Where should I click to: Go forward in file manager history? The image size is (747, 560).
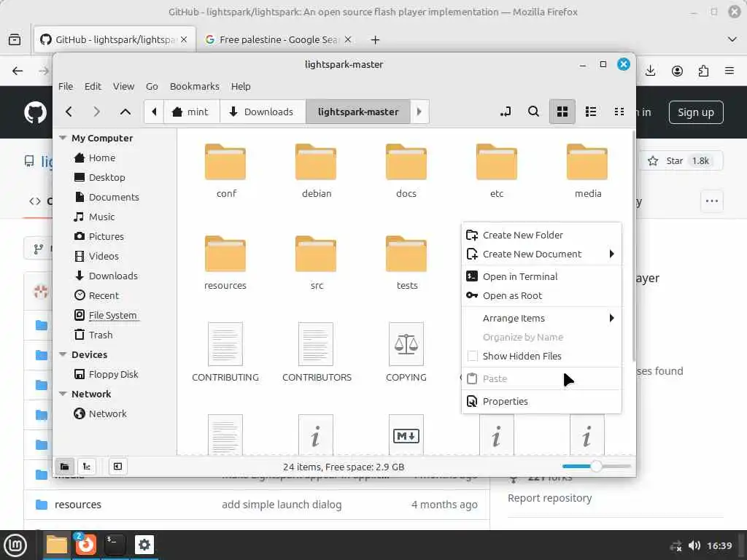(x=97, y=112)
